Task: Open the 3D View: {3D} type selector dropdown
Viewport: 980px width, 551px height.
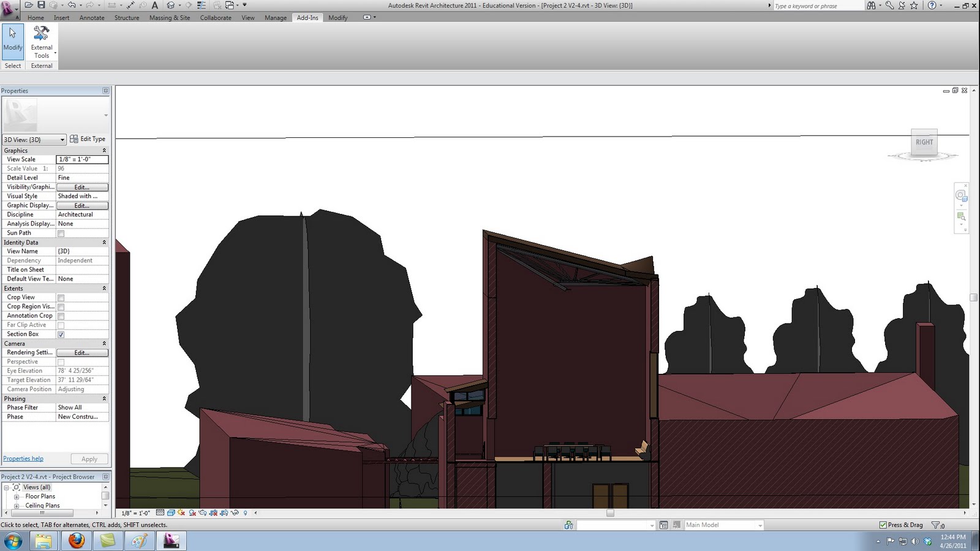Action: click(34, 140)
